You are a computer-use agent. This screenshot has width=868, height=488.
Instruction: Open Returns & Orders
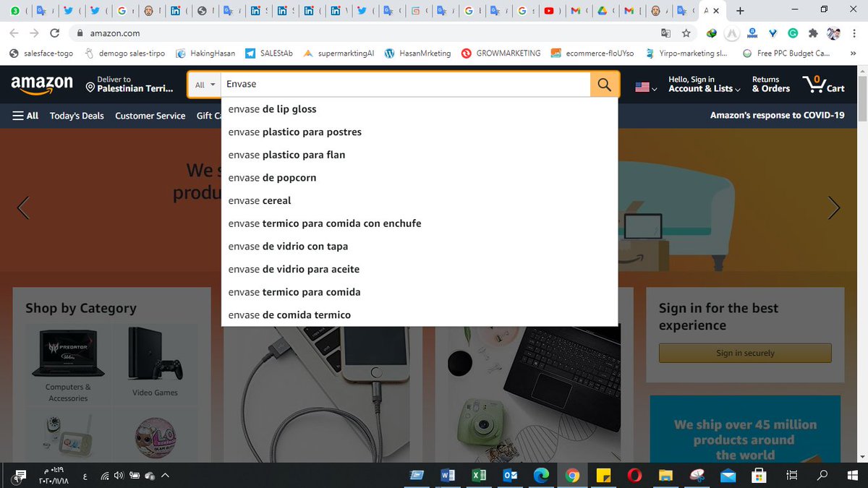click(771, 85)
